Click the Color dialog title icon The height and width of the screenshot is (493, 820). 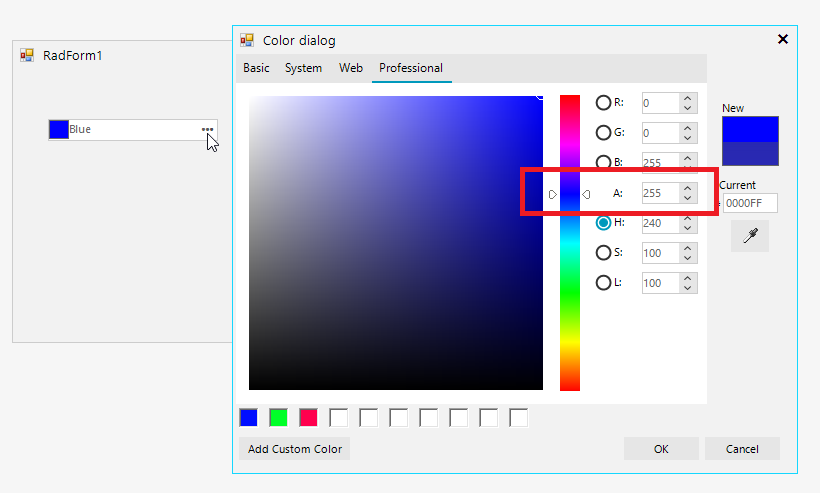tap(247, 40)
